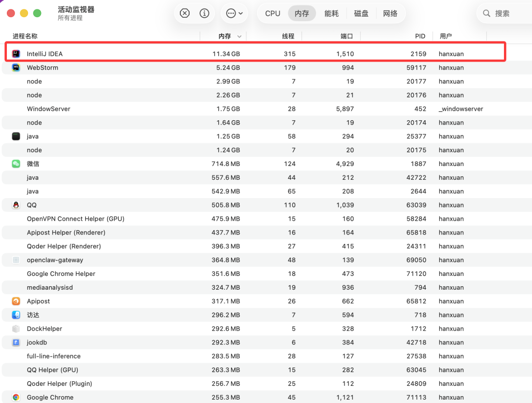This screenshot has height=403, width=532.
Task: Click the stop process (X) toolbar icon
Action: click(185, 13)
